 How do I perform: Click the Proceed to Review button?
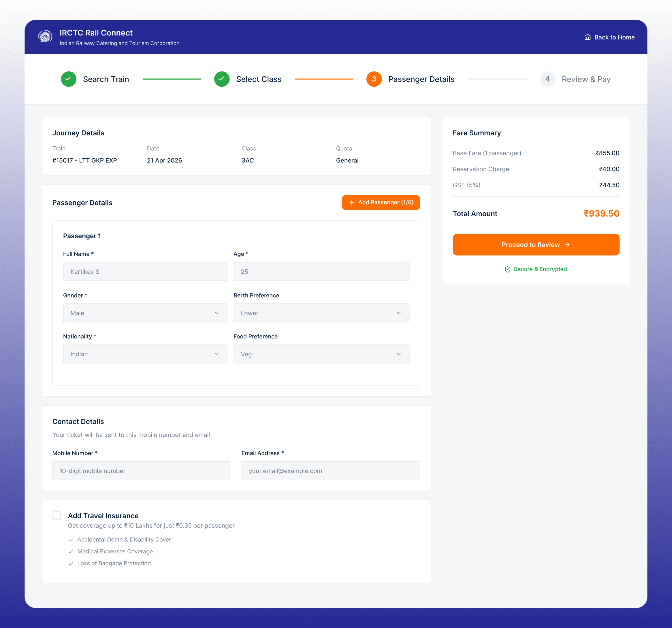point(536,245)
